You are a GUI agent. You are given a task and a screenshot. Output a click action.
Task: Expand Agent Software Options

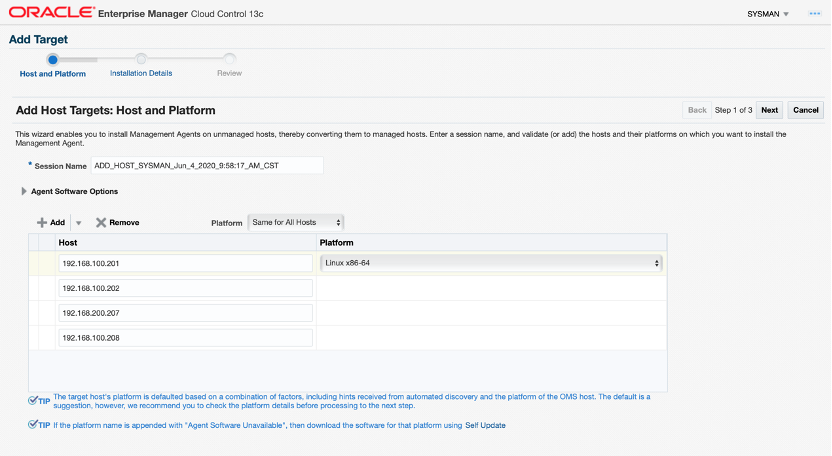[x=23, y=191]
